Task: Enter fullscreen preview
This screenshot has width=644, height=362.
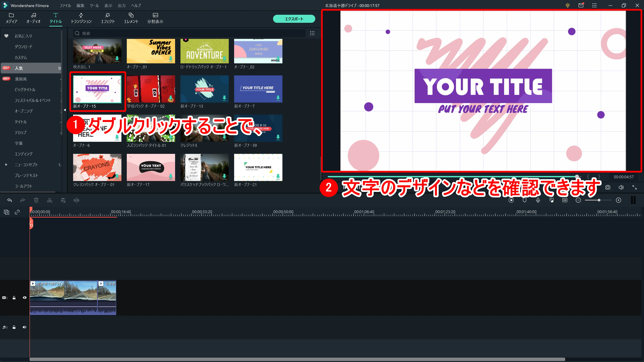Action: click(634, 187)
